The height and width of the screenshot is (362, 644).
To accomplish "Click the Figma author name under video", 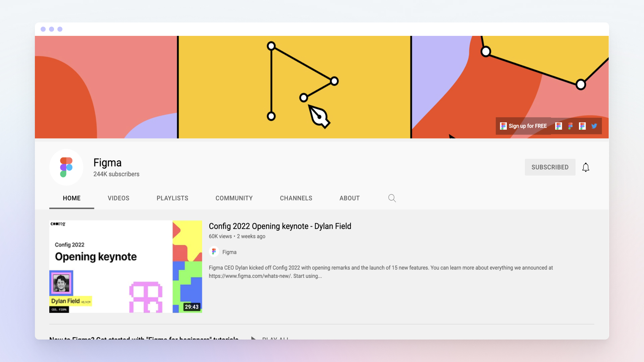I will [229, 252].
